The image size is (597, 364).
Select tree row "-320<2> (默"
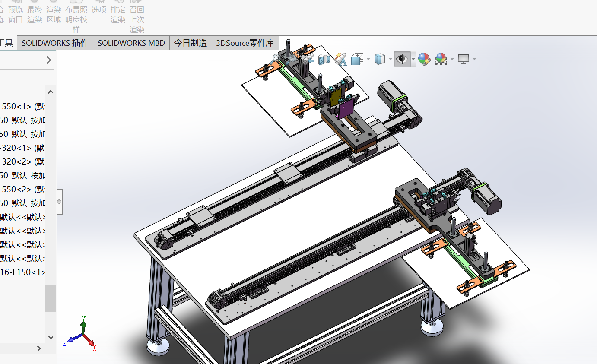[22, 161]
